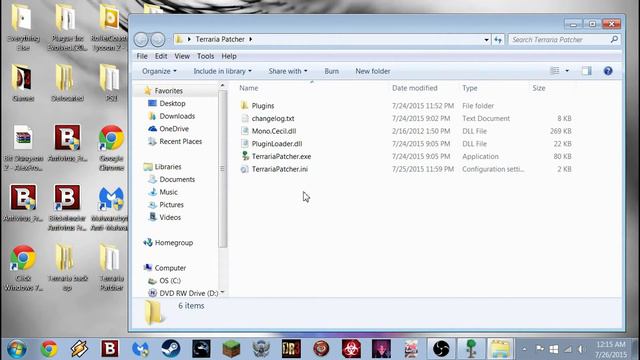The image size is (640, 360).
Task: Open the biohazard icon on taskbar
Action: [351, 349]
